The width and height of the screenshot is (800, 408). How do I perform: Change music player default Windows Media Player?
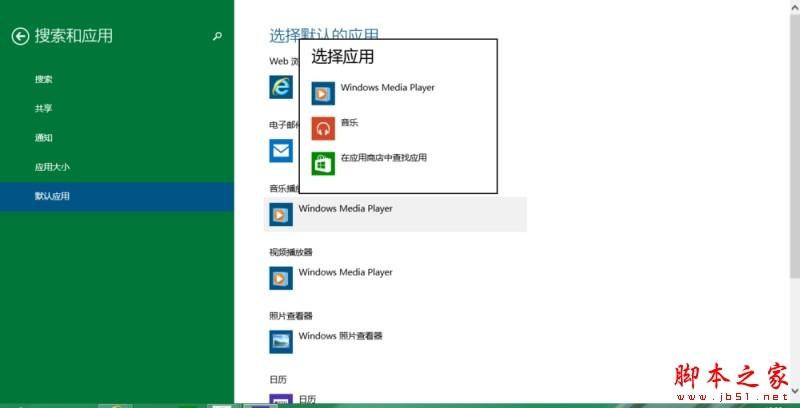[x=395, y=215]
